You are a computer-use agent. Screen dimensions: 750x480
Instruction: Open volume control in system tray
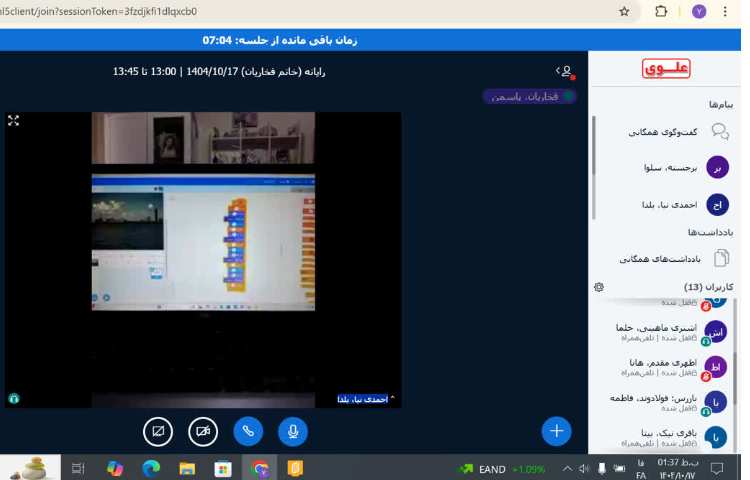584,469
